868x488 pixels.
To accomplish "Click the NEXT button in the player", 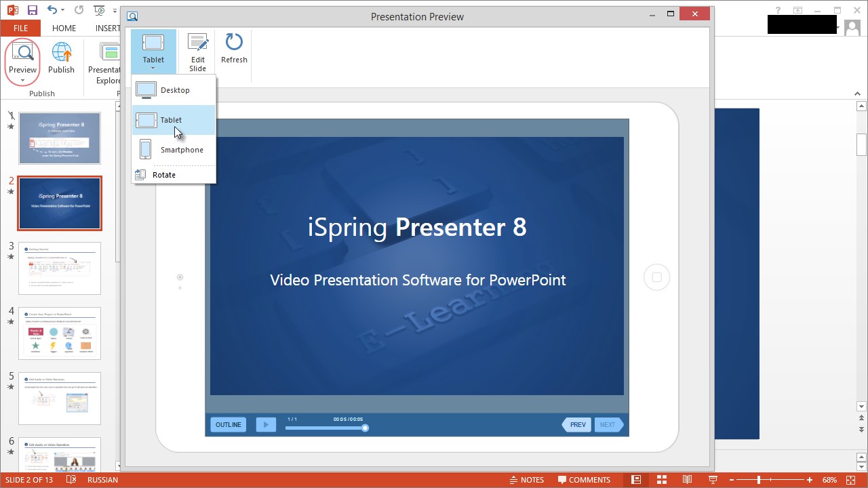I will coord(608,425).
